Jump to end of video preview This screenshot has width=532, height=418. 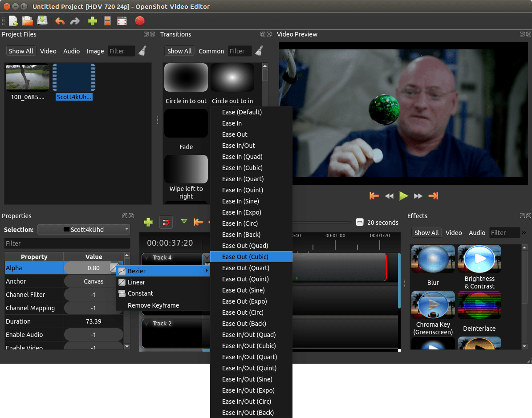click(433, 196)
